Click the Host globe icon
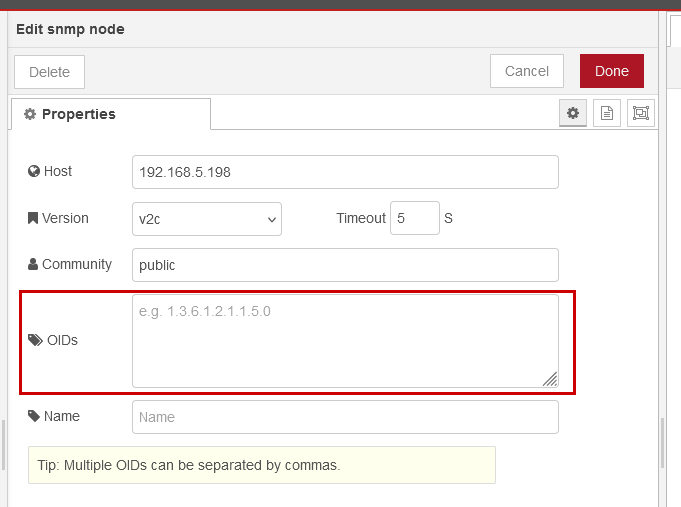The height and width of the screenshot is (507, 681). [34, 172]
